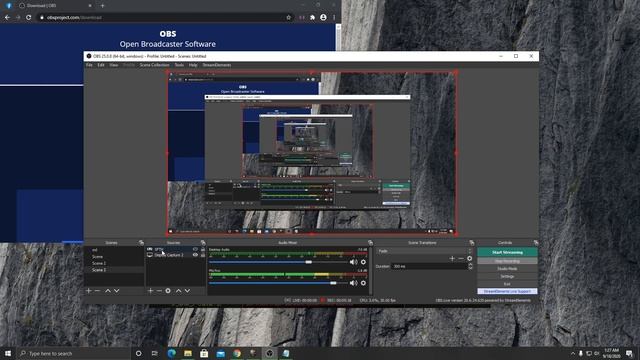Viewport: 640px width, 360px height.
Task: Move the selected scene up
Action: 108,291
